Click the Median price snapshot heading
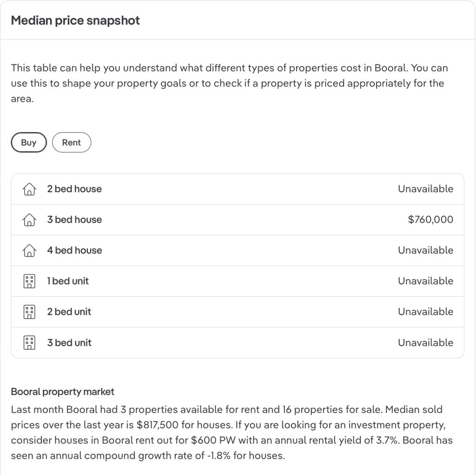The width and height of the screenshot is (476, 475). [x=75, y=20]
